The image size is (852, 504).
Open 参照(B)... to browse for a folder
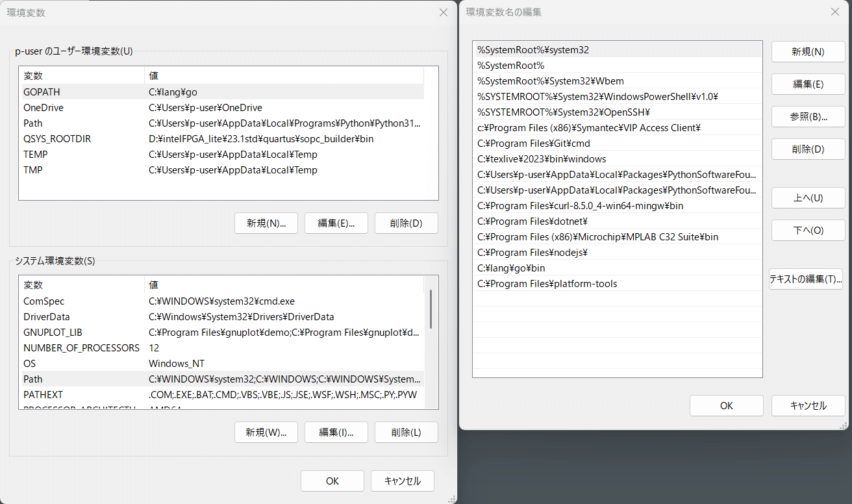[808, 117]
